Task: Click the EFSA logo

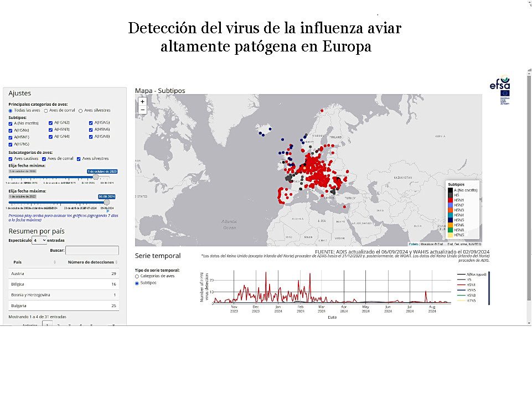Action: (x=500, y=90)
